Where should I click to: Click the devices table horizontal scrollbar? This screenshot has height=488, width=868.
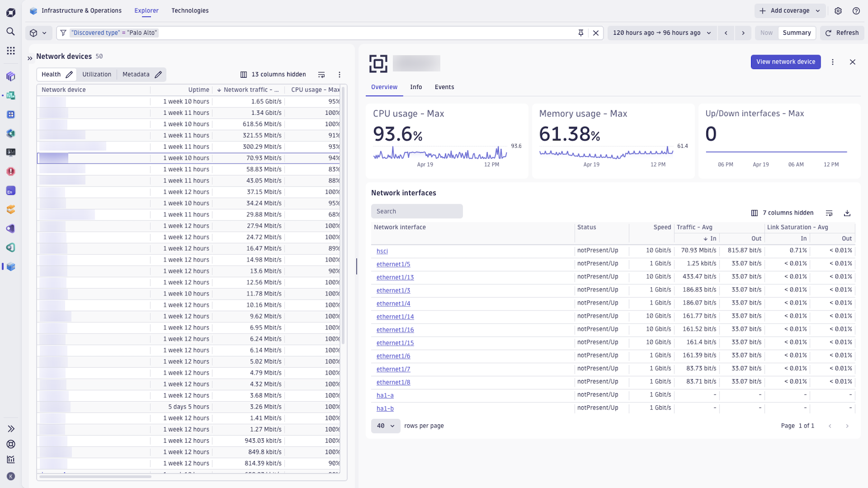click(95, 476)
